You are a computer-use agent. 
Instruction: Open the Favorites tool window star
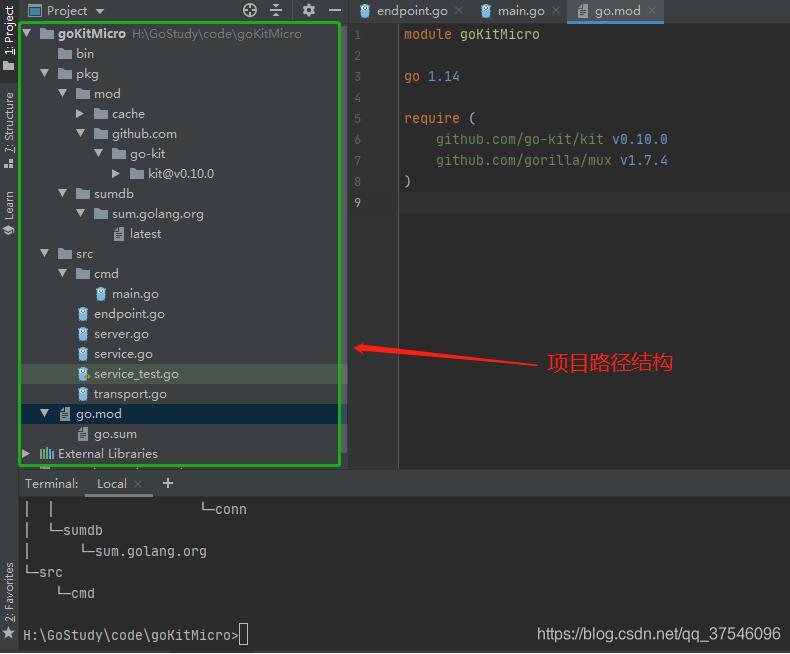9,633
